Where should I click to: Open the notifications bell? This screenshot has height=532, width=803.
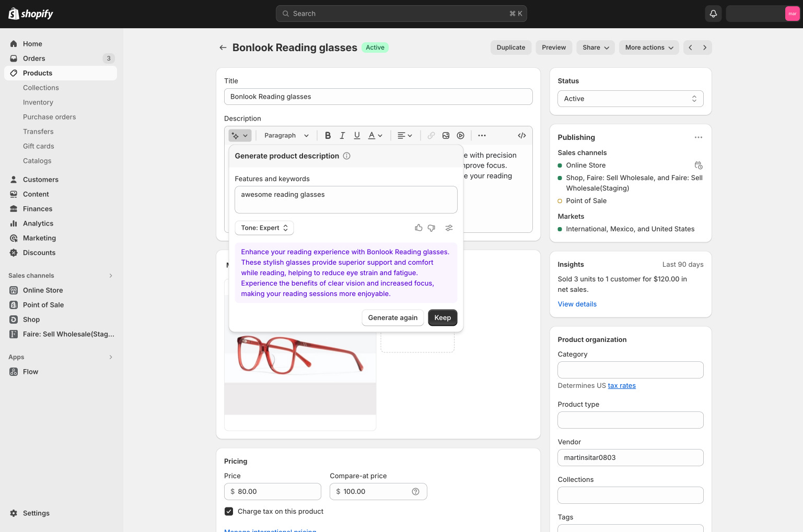(713, 14)
